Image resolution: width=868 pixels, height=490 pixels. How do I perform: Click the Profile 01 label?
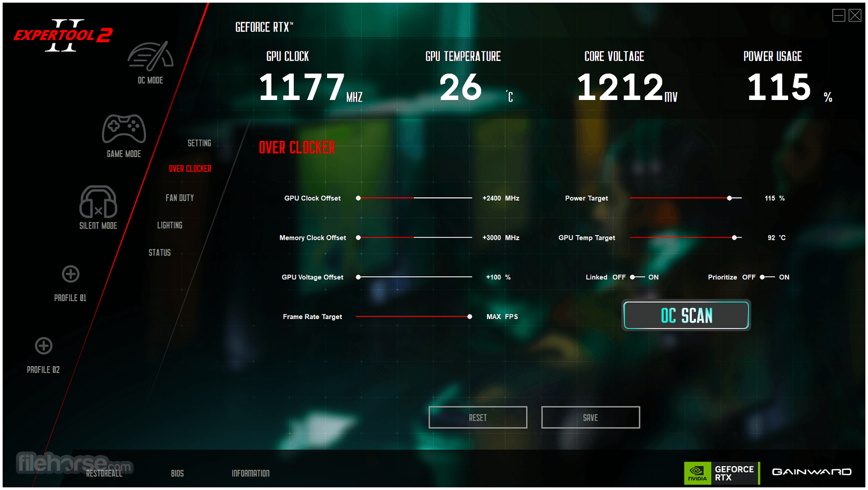70,298
